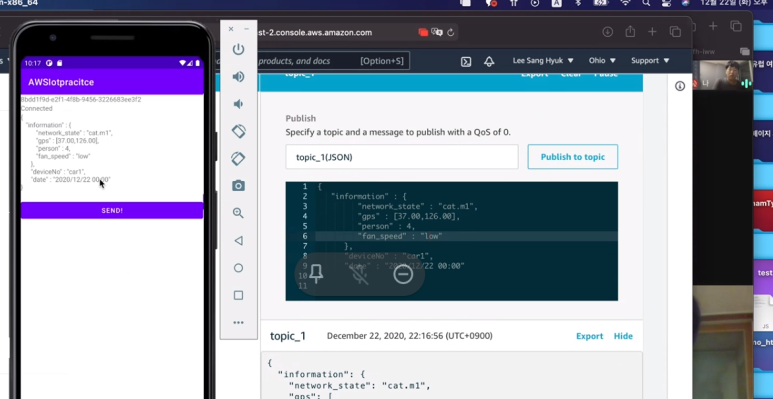Screen dimensions: 773x399
Task: Open the Ohio region dropdown
Action: click(602, 61)
